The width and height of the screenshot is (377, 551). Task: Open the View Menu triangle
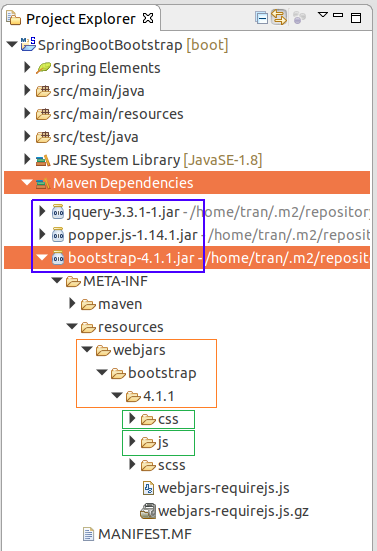(x=323, y=15)
